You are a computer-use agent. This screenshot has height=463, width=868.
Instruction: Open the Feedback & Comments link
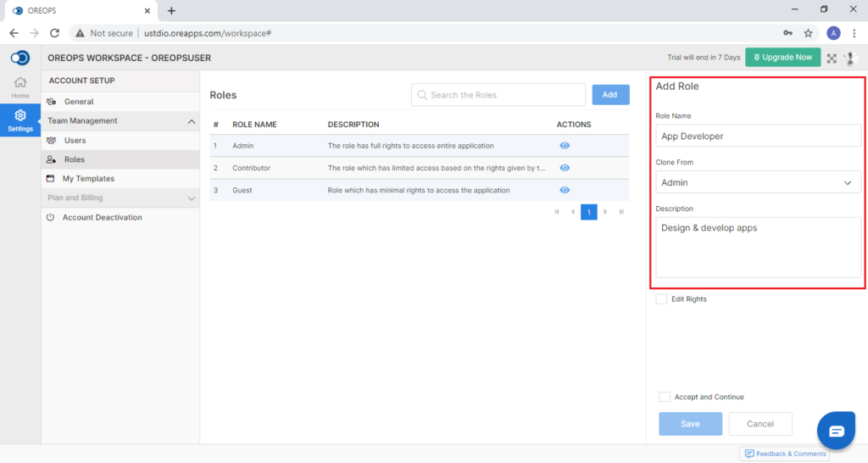(785, 454)
